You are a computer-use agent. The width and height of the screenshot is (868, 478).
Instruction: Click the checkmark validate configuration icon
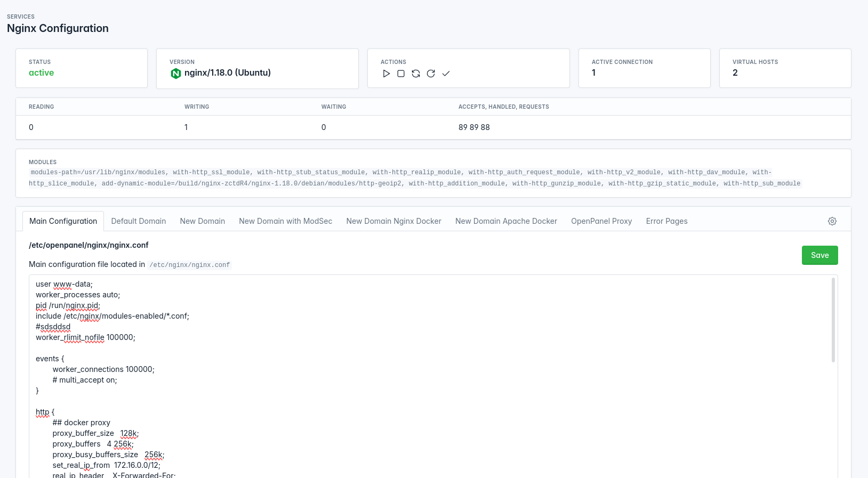click(446, 74)
